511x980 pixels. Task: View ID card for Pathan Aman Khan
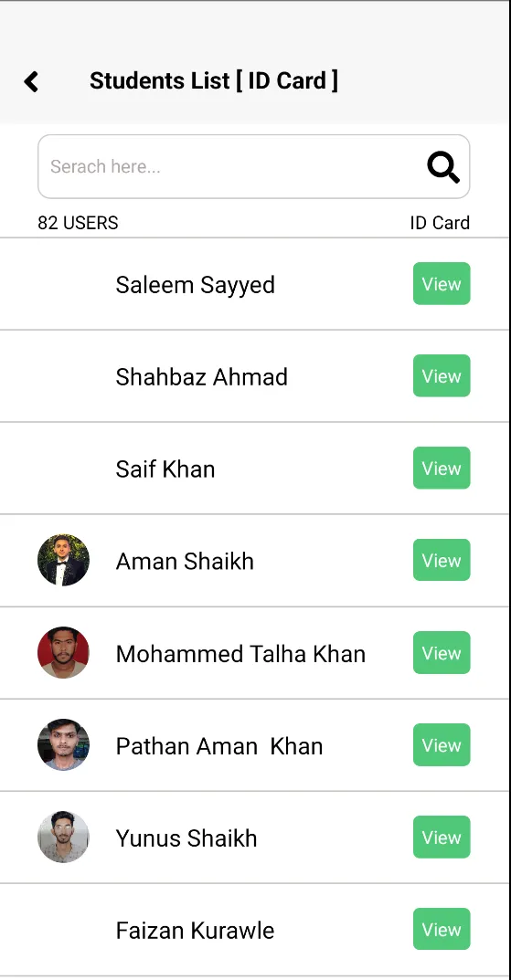click(x=442, y=744)
